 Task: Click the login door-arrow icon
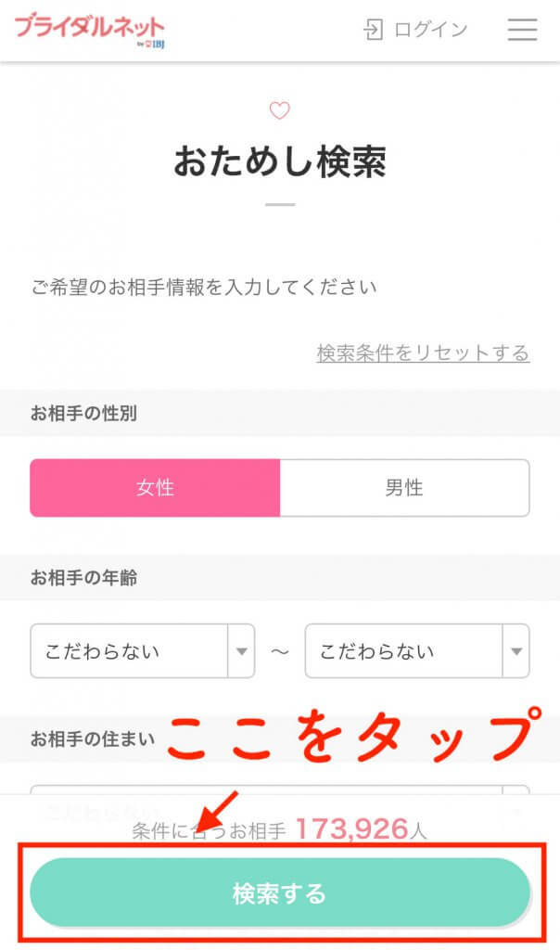click(x=373, y=30)
